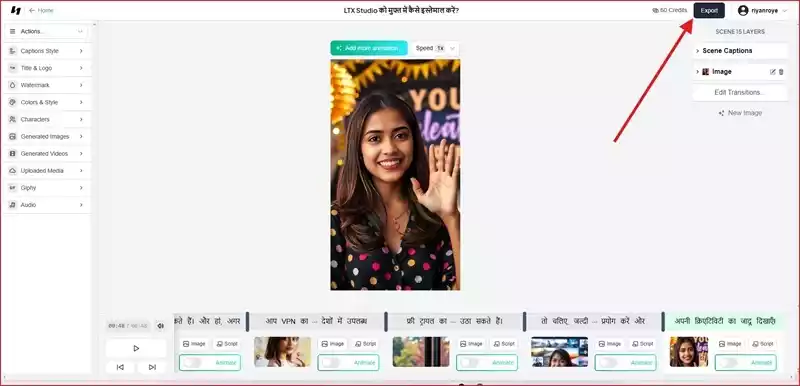Open the Title & Logo menu label
800x386 pixels.
tap(36, 68)
